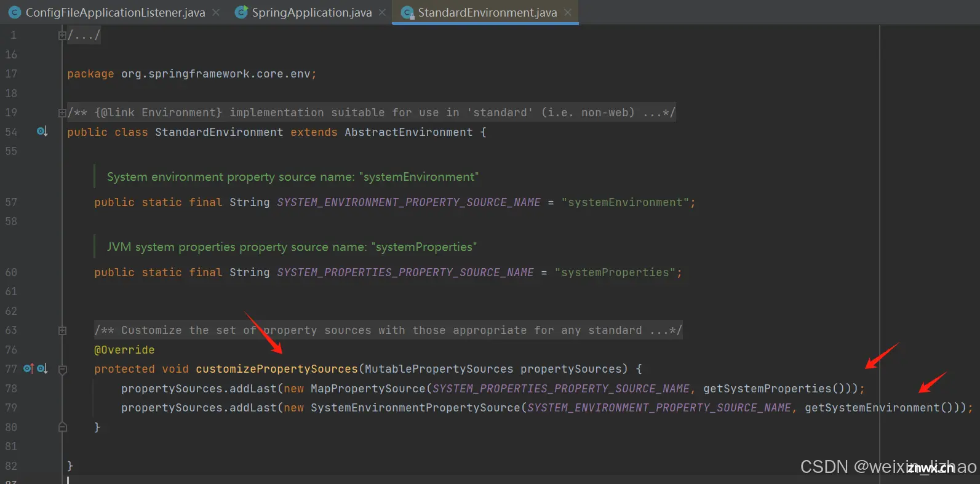This screenshot has width=980, height=484.
Task: Click SYSTEM_ENVIRONMENT_PROPERTY_SOURCE_NAME constant on line 57
Action: point(408,202)
